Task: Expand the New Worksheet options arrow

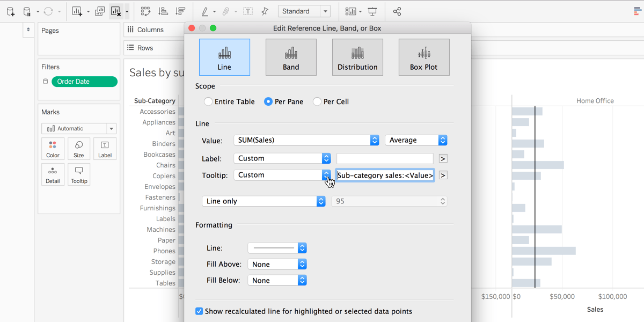Action: click(x=88, y=11)
